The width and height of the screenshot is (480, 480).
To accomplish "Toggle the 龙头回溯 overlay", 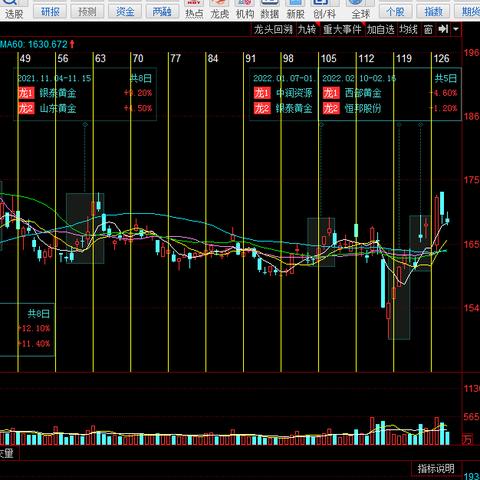I will 273,29.
